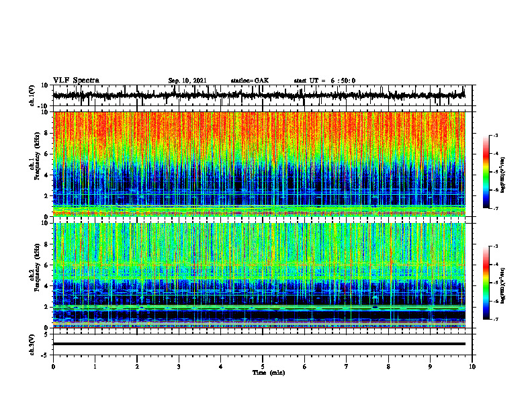
Task: Click the Time (min) axis label
Action: [x=269, y=373]
